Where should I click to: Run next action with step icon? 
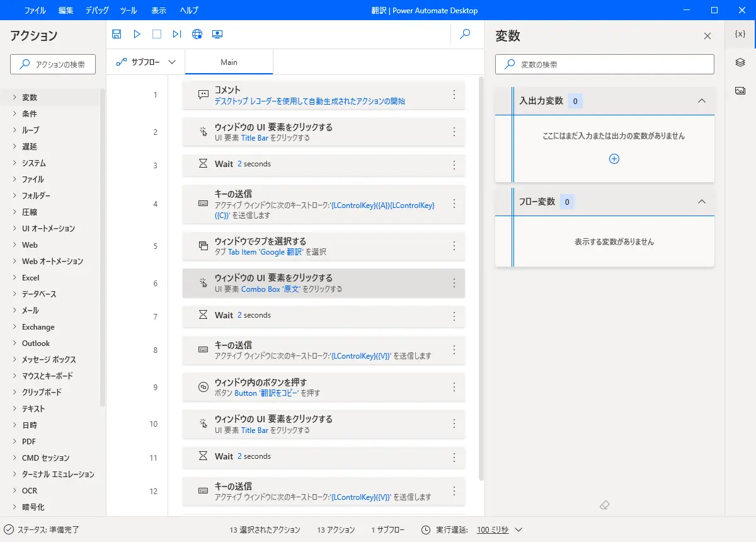click(177, 34)
